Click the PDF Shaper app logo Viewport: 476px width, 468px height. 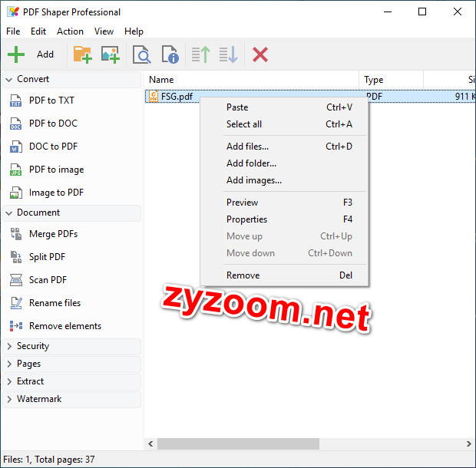(x=13, y=12)
